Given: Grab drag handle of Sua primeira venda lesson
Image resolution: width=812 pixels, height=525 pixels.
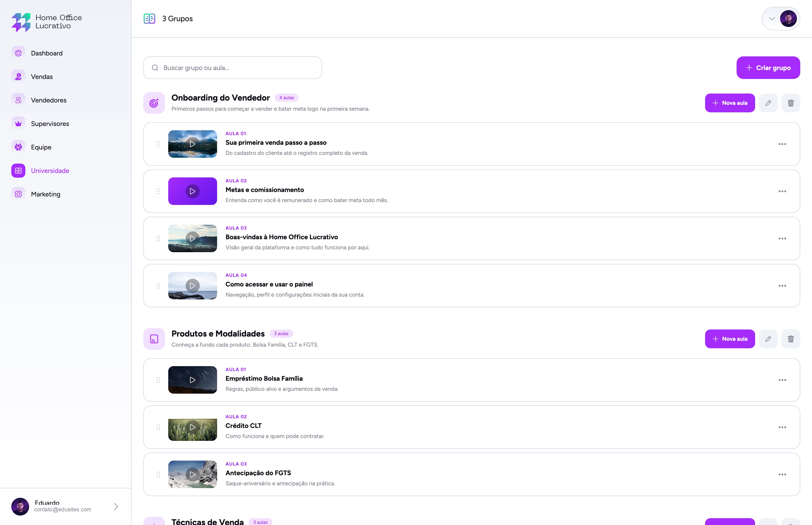Looking at the screenshot, I should coord(158,144).
